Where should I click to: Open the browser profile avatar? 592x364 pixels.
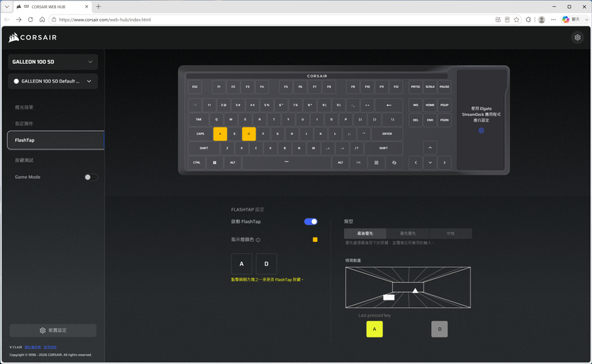[541, 20]
